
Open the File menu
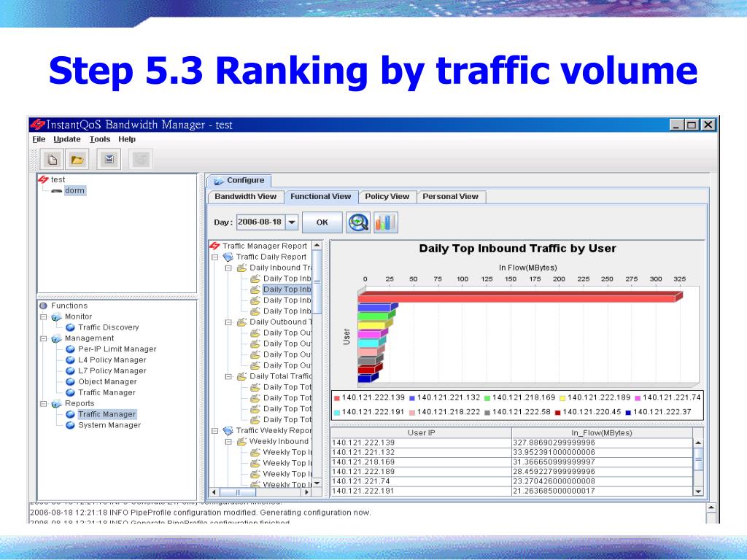point(39,139)
